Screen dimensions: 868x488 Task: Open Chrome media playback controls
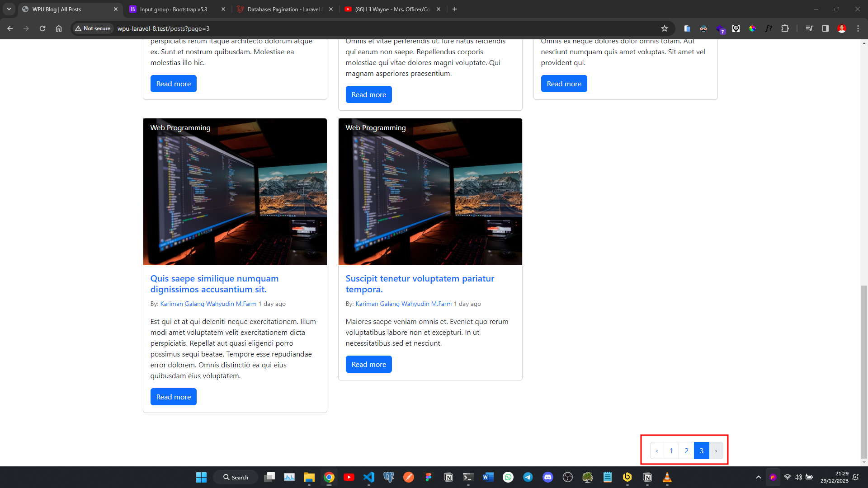pos(809,28)
